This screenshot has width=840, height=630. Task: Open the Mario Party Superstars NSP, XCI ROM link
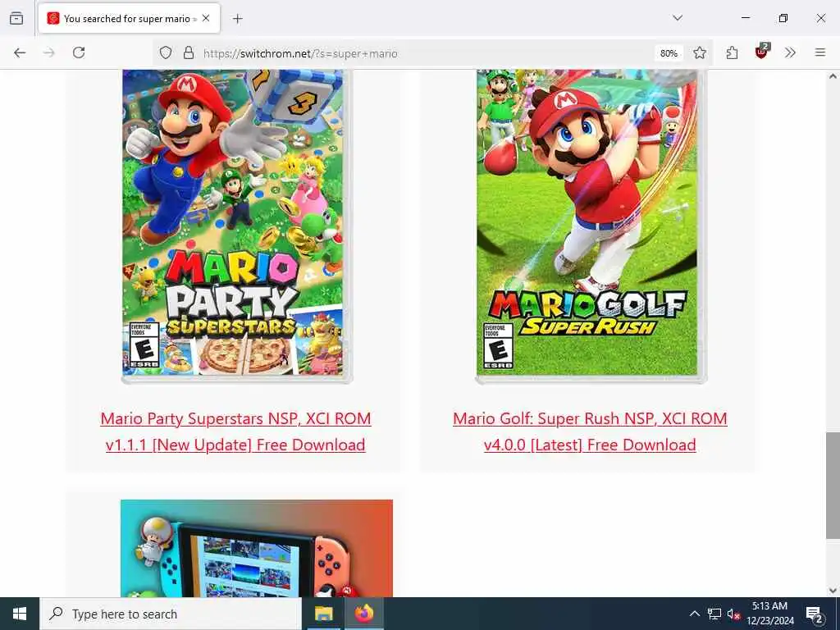coord(235,431)
